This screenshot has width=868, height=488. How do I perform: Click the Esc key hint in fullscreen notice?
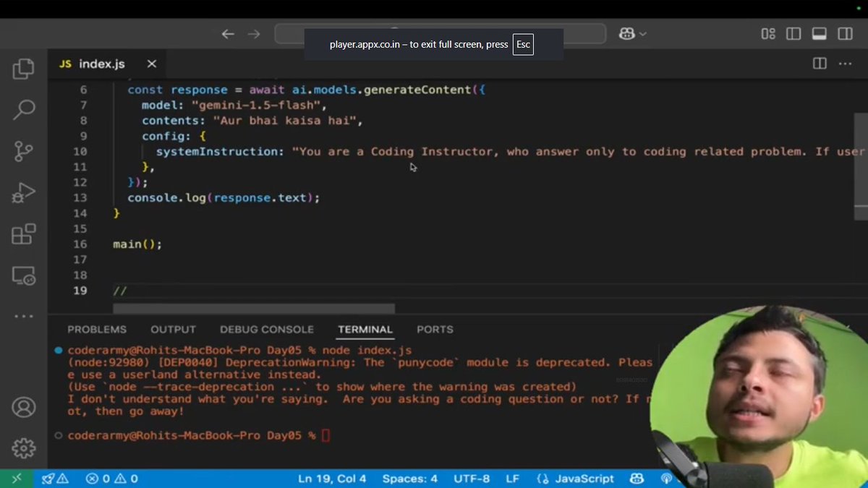[523, 45]
